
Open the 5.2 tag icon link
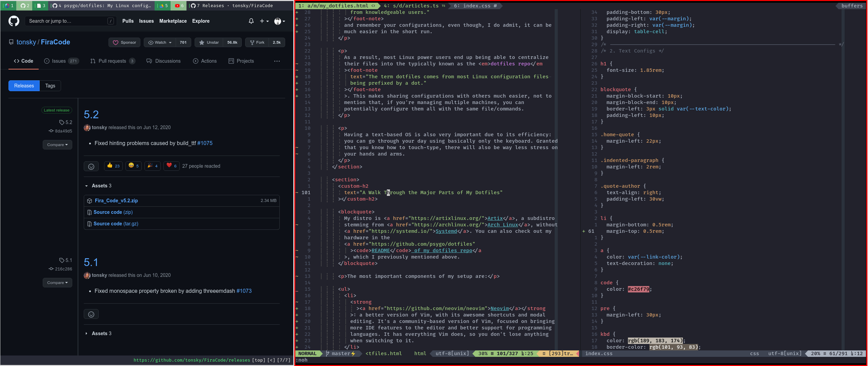tap(66, 122)
